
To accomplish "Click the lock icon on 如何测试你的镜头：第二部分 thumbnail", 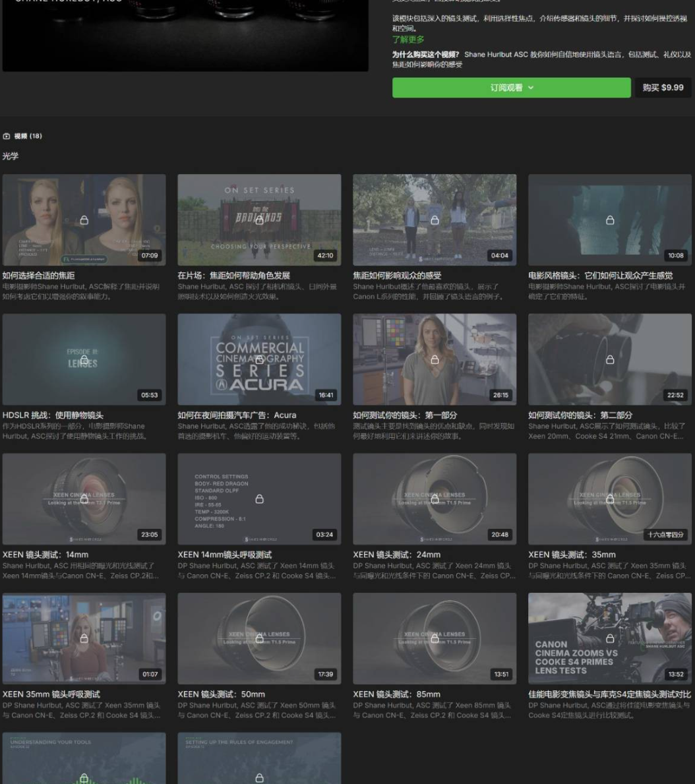I will (x=610, y=359).
